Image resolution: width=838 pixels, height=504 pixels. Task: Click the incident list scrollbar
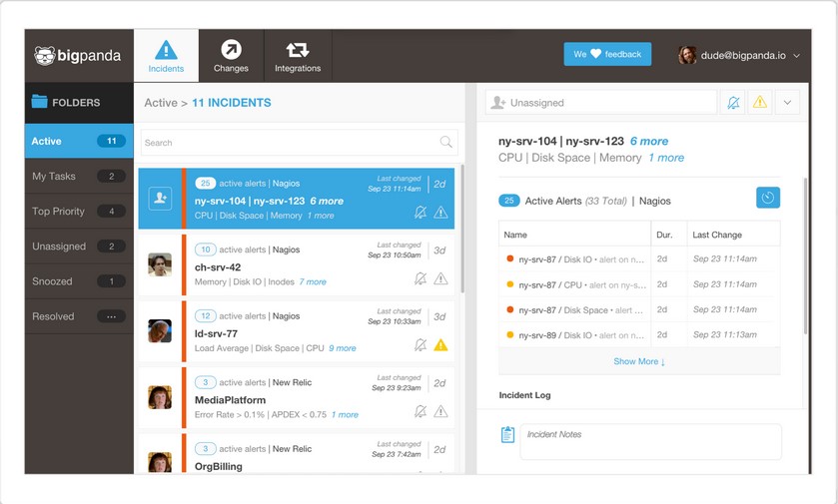tap(462, 229)
